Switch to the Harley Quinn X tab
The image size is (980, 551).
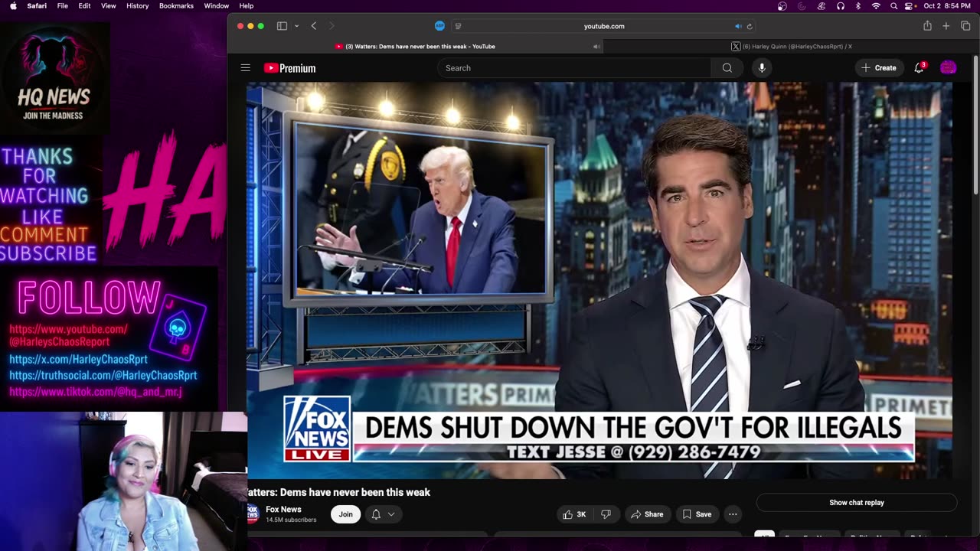tap(791, 47)
